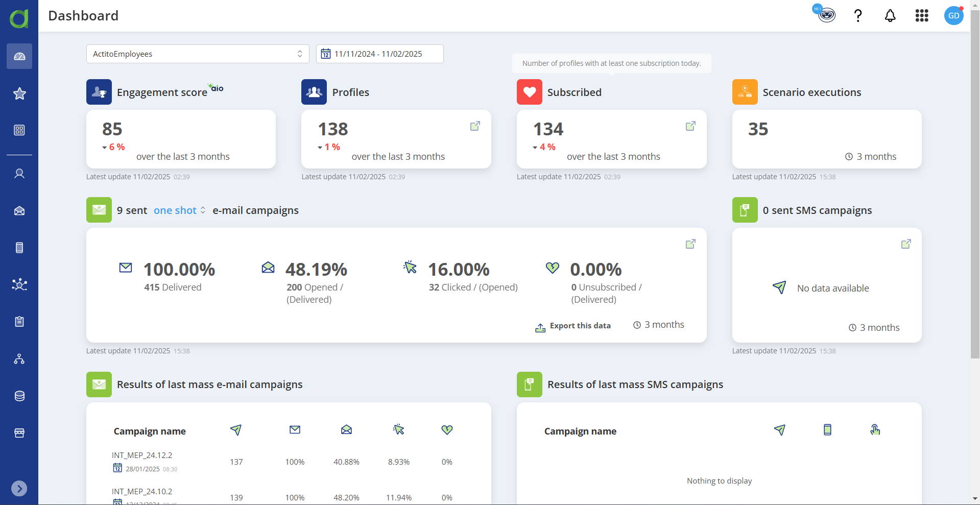
Task: Change the 'one shot' campaign type dropdown
Action: point(180,210)
